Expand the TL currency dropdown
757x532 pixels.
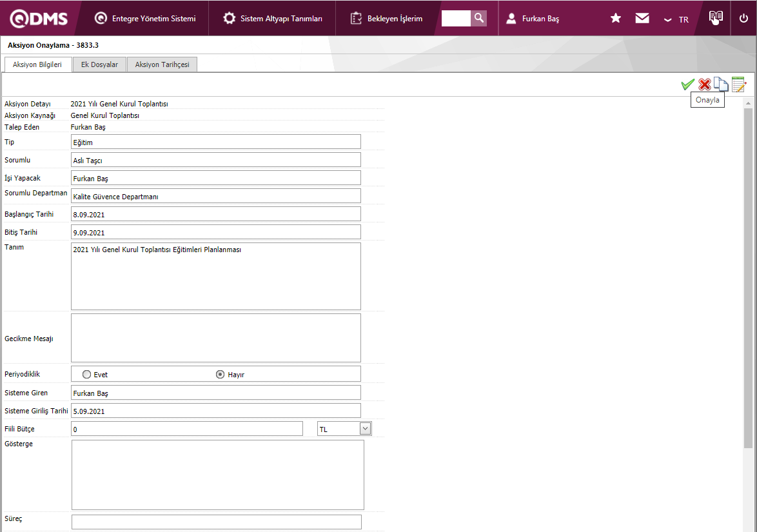point(365,428)
